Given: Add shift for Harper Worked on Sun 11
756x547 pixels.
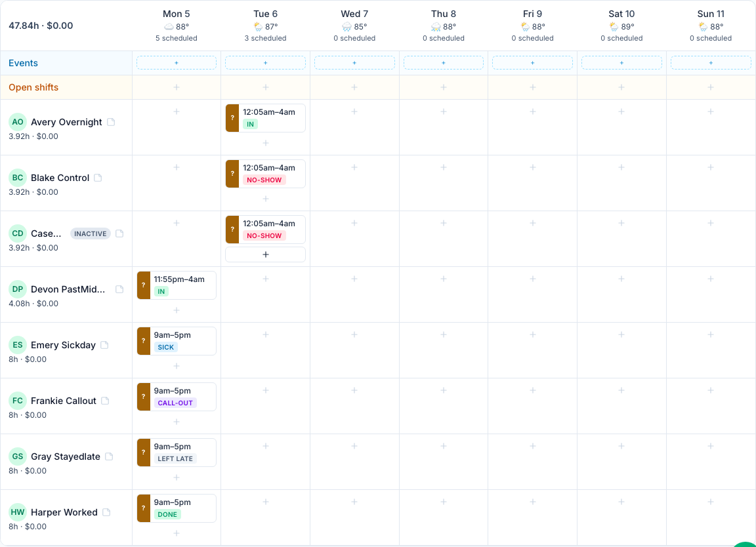Looking at the screenshot, I should tap(711, 502).
